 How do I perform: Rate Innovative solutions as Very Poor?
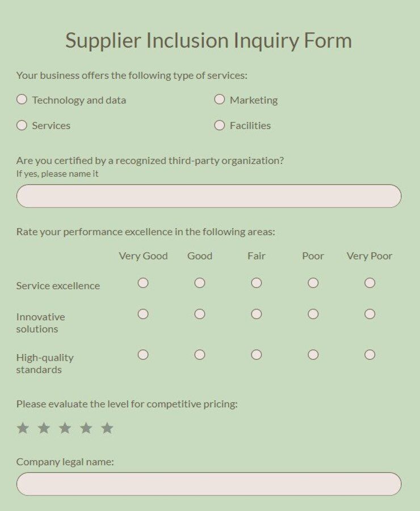click(369, 313)
